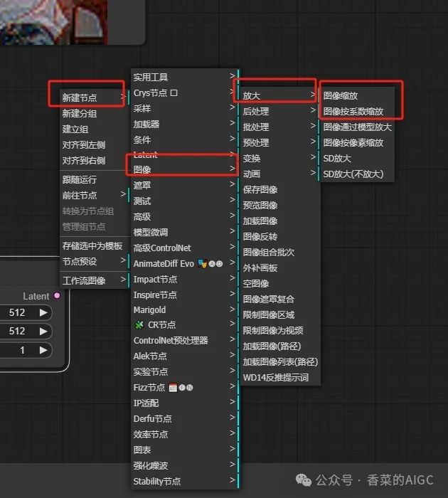The width and height of the screenshot is (448, 498).
Task: Open the Inspire节点 category
Action: [184, 295]
